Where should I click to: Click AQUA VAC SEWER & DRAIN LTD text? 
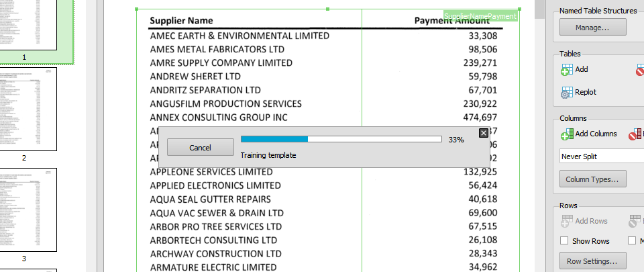click(217, 213)
